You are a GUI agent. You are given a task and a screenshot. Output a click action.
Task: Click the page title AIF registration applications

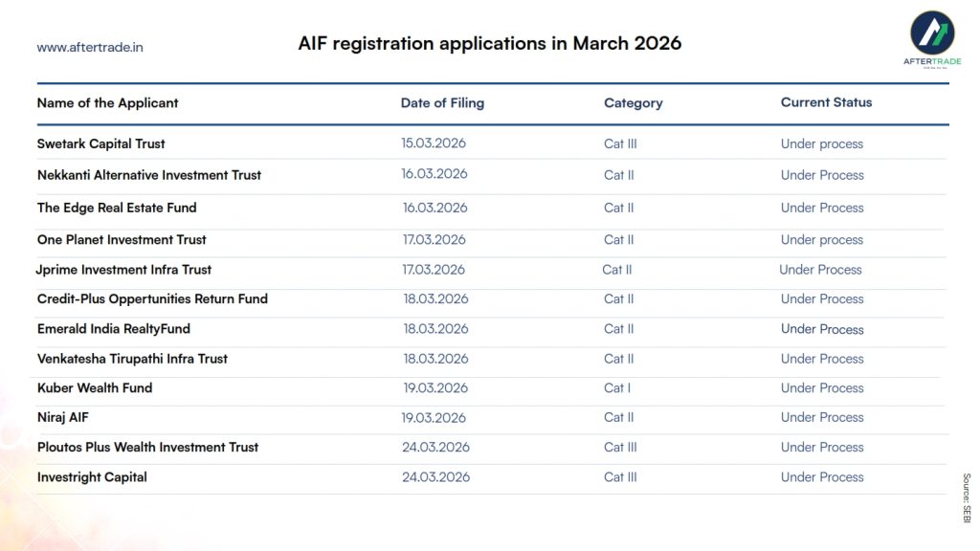coord(489,43)
